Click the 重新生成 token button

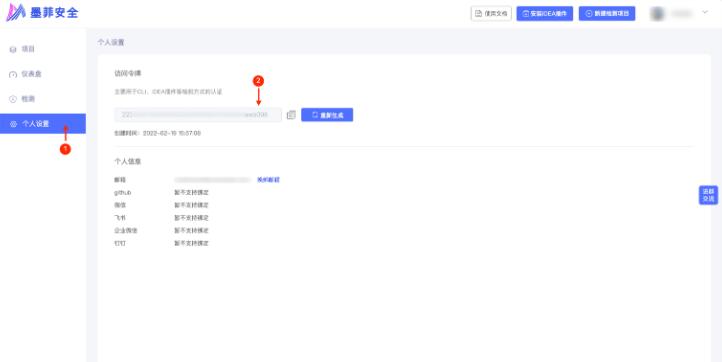[327, 115]
